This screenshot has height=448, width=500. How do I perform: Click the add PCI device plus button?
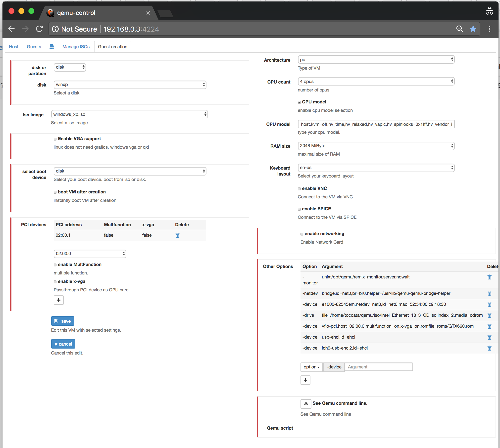(58, 300)
